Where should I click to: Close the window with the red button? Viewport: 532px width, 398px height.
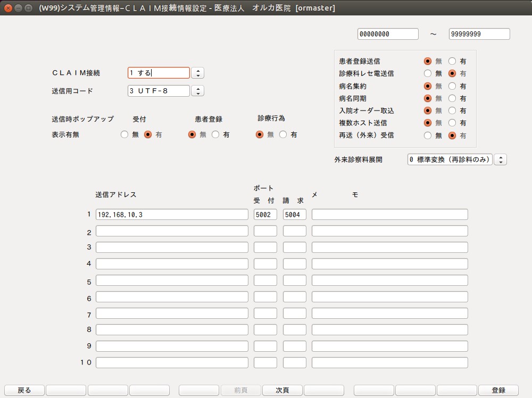pyautogui.click(x=8, y=8)
